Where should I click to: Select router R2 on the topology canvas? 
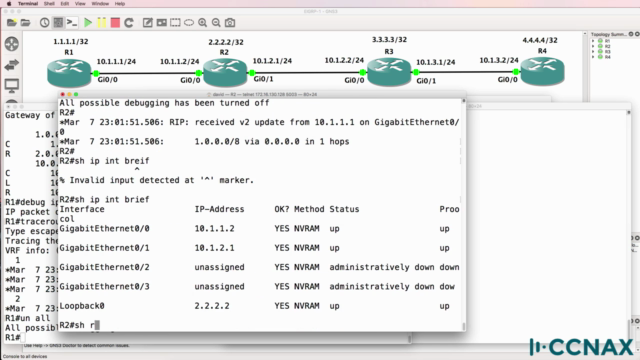point(225,72)
